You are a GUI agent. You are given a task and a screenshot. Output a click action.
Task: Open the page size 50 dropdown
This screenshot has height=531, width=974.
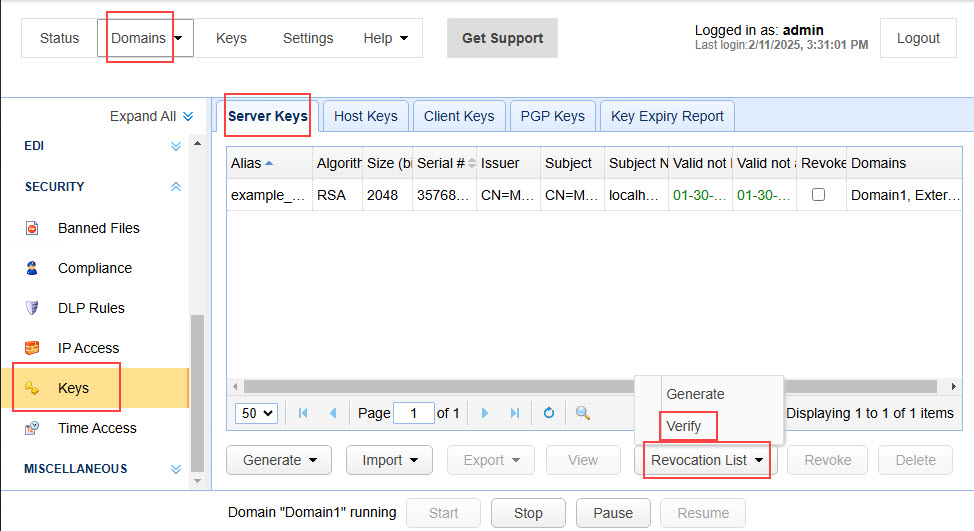(256, 413)
